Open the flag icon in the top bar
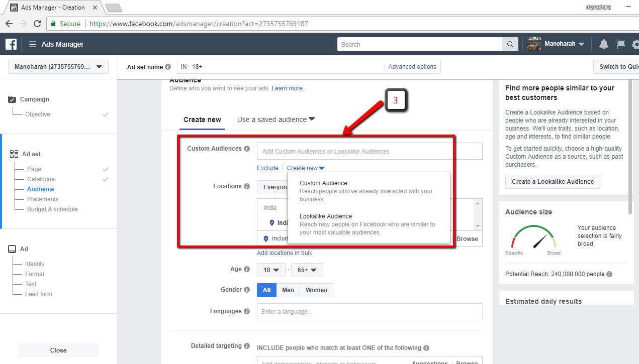The height and width of the screenshot is (364, 639). [621, 44]
